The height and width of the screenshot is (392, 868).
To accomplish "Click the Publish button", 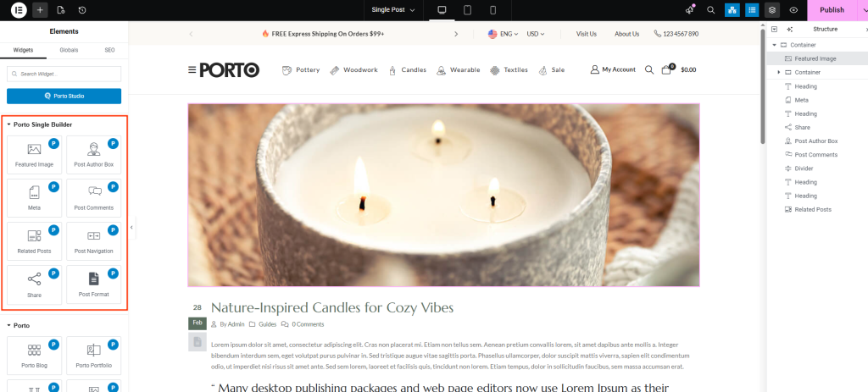I will (832, 10).
